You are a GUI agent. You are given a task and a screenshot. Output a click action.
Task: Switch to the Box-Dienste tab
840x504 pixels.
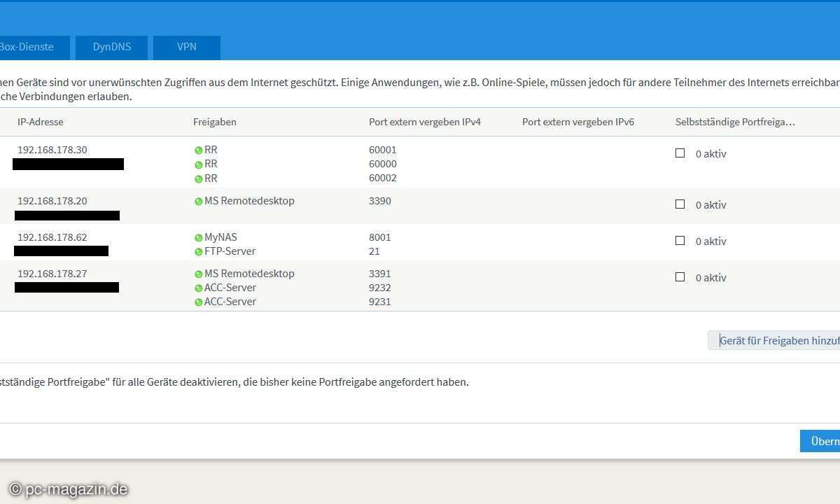coord(35,48)
